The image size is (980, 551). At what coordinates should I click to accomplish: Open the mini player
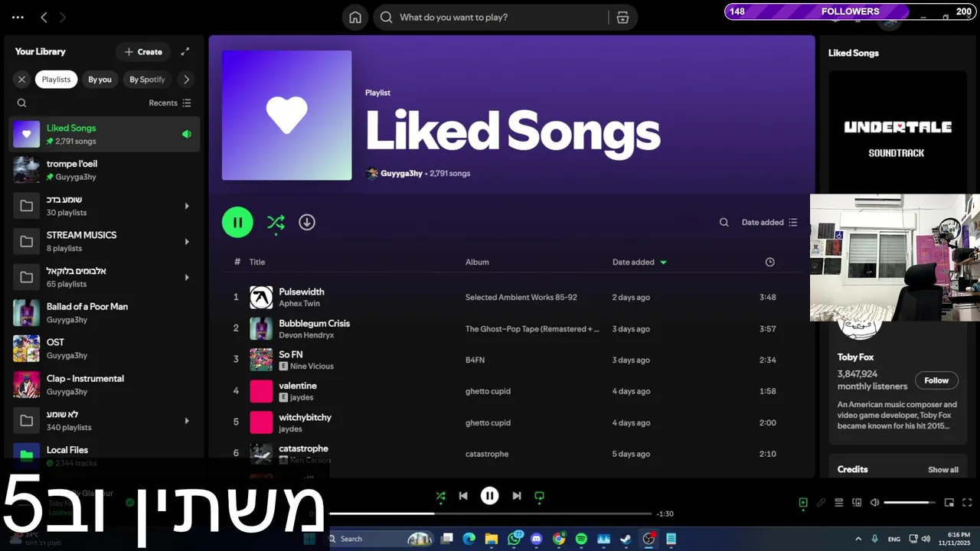(949, 503)
